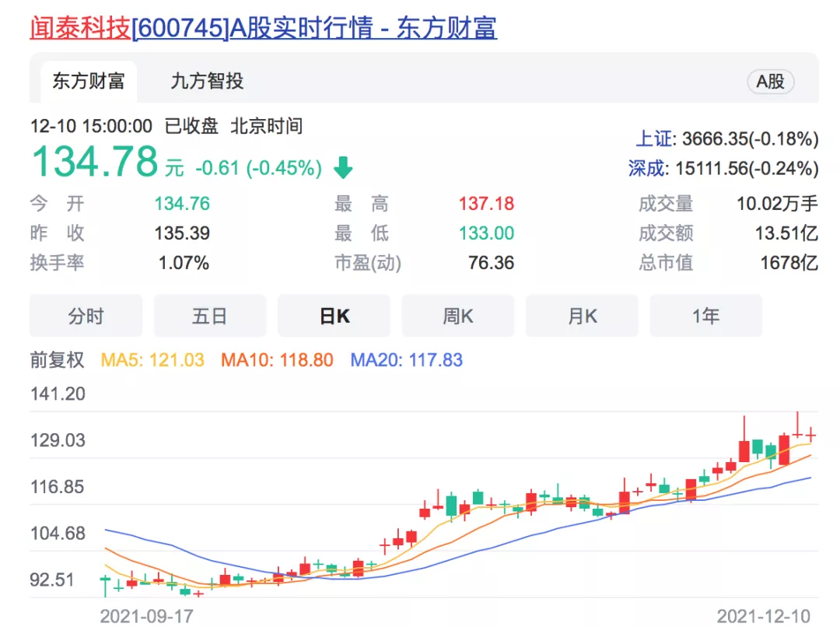Switch to the 九方智投 tab
The width and height of the screenshot is (840, 627).
point(207,81)
